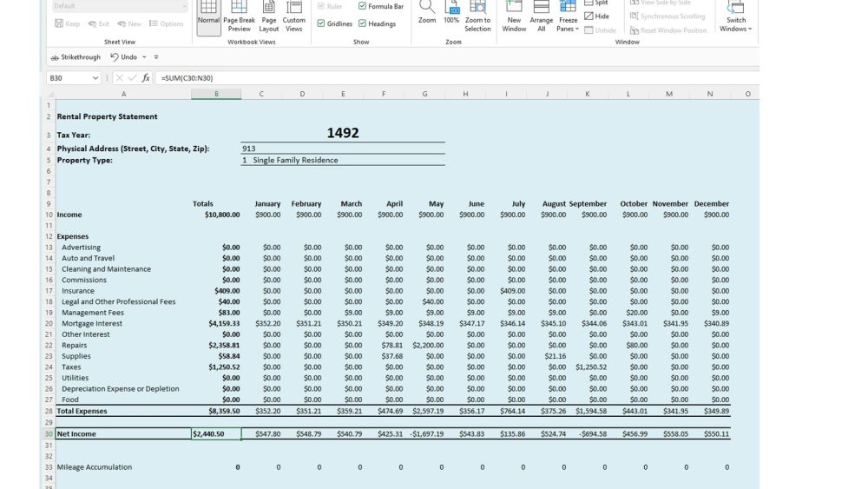
Task: Zoom to Selection
Action: click(x=477, y=16)
